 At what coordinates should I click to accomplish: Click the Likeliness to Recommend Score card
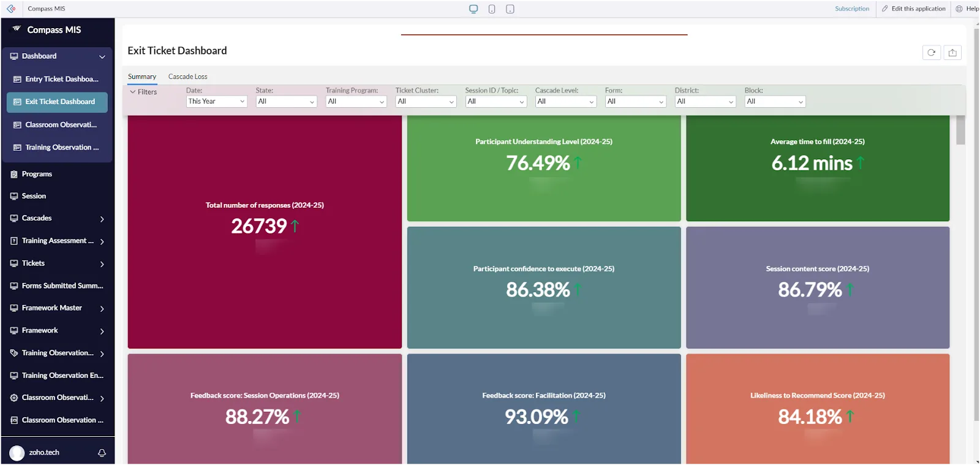818,409
